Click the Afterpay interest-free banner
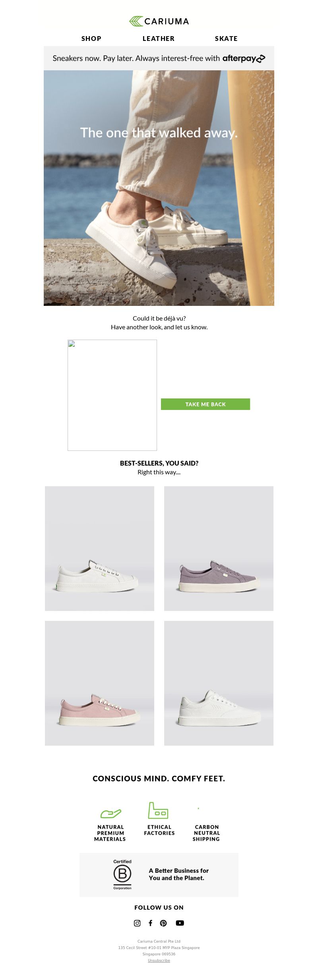318x980 pixels. 159,58
